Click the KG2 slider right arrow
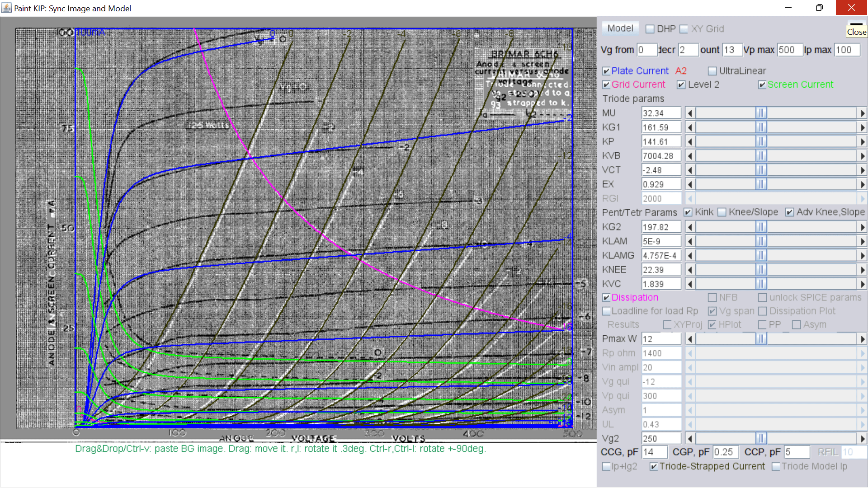The width and height of the screenshot is (868, 488). [862, 227]
